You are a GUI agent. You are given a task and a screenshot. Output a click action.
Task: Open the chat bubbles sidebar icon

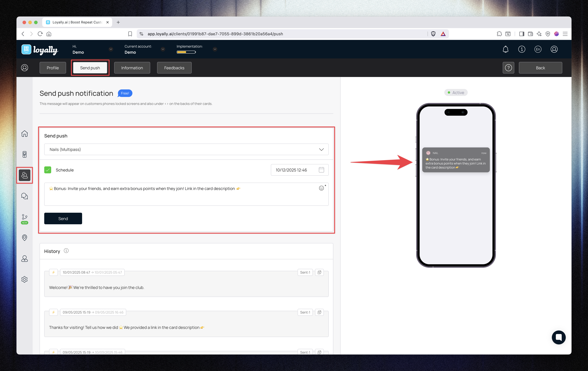pyautogui.click(x=24, y=196)
